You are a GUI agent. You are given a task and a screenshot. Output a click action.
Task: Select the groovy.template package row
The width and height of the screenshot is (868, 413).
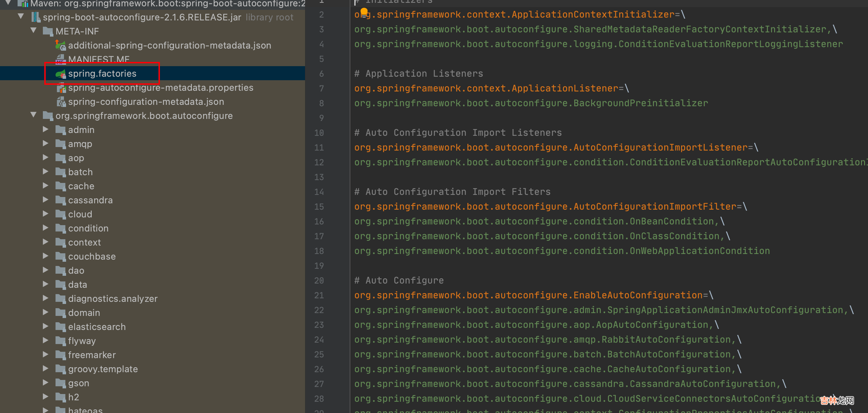(x=153, y=369)
